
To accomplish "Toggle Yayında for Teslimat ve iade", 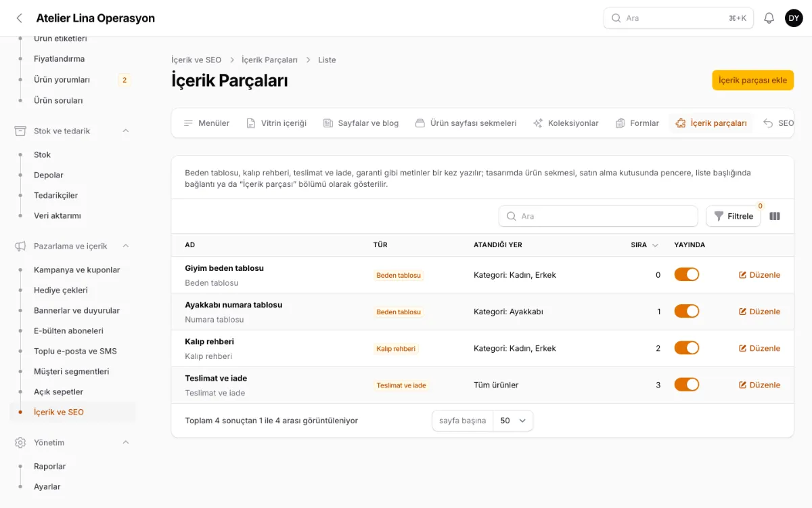I will pyautogui.click(x=686, y=384).
